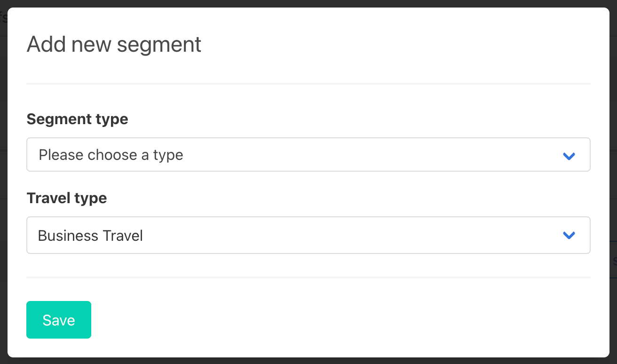
Task: Click the divider line above Save button
Action: click(x=308, y=277)
